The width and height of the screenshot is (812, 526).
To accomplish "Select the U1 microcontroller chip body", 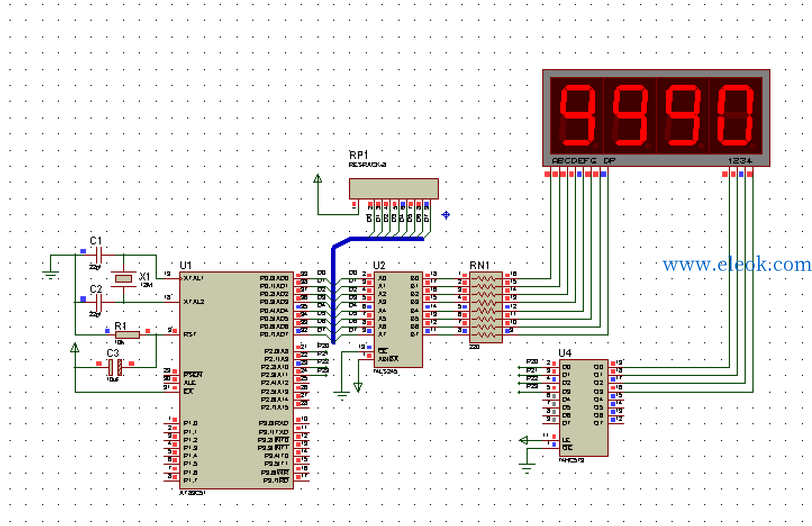I will pos(237,380).
